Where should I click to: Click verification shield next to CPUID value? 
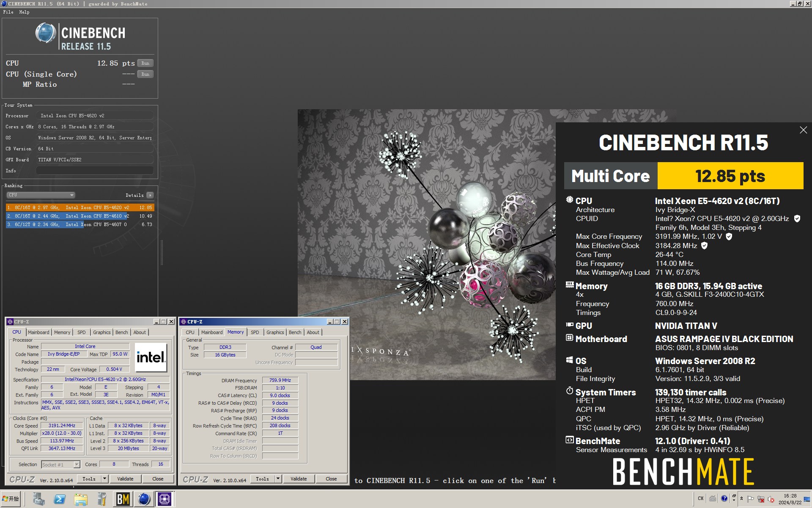pyautogui.click(x=797, y=218)
